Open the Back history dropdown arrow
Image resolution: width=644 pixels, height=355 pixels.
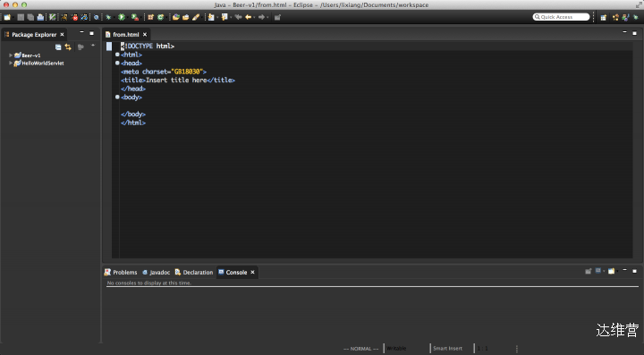254,17
